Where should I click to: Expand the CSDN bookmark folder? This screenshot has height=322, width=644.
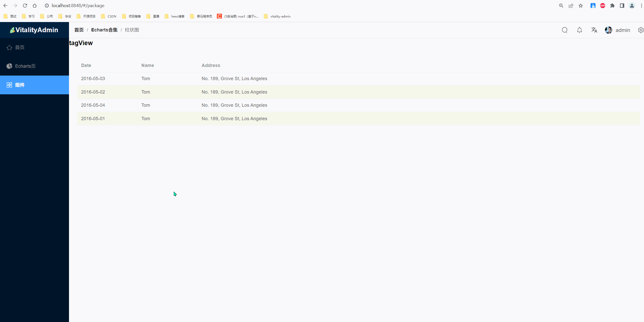coord(109,16)
